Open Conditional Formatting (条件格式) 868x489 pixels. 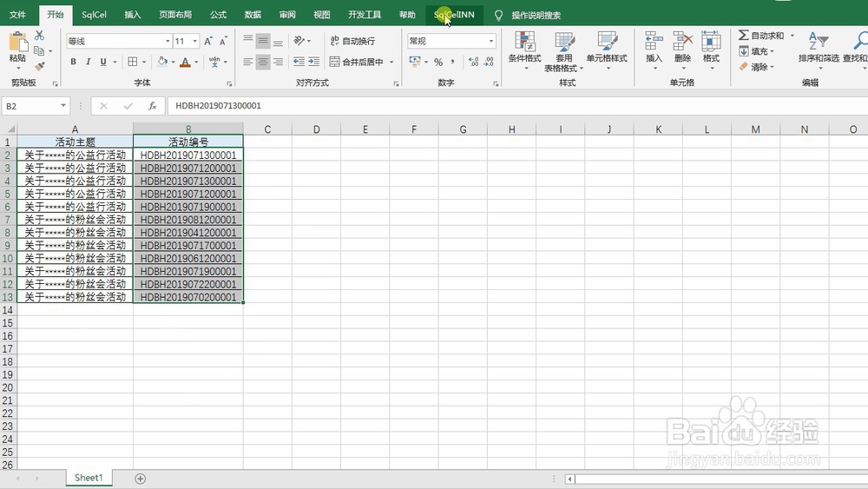pyautogui.click(x=524, y=50)
